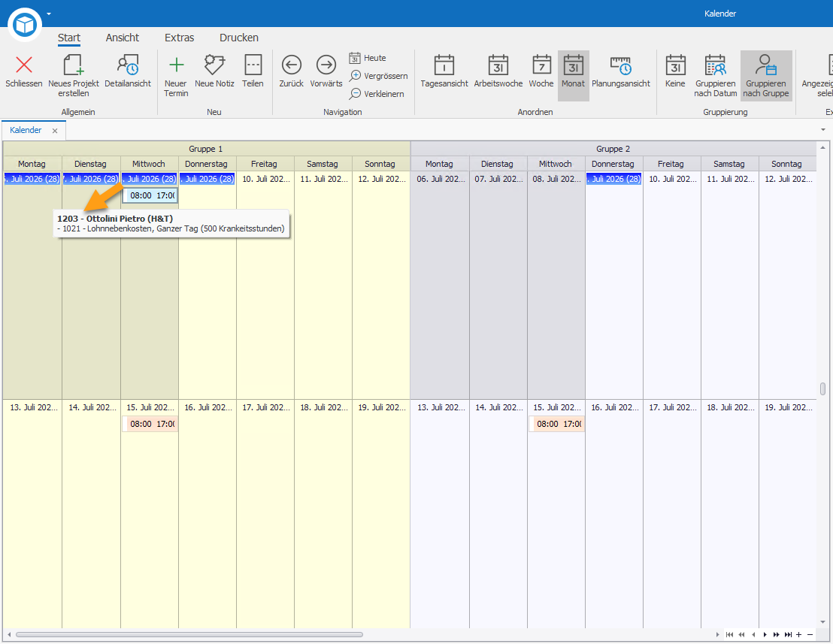This screenshot has width=833, height=644.
Task: Open the Ansicht ribbon tab
Action: pos(123,38)
